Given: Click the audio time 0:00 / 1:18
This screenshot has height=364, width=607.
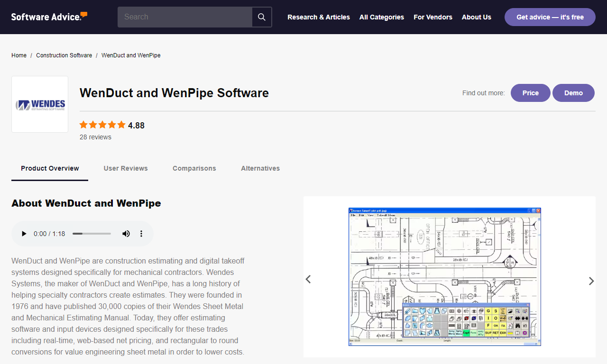Looking at the screenshot, I should pos(49,234).
